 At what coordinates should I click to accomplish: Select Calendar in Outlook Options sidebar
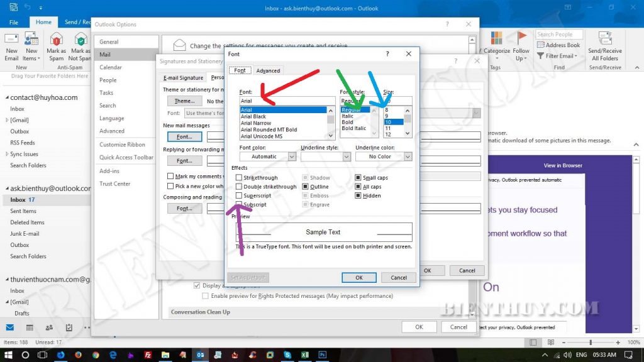(111, 67)
